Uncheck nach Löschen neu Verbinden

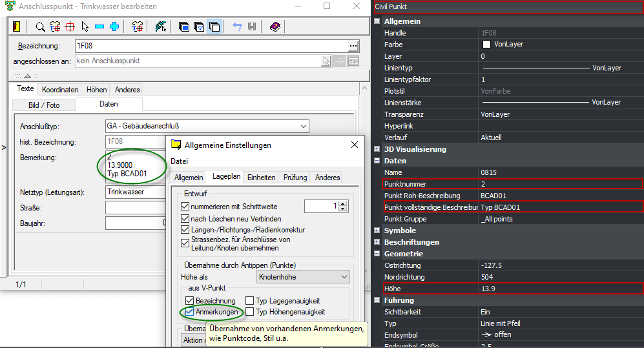point(185,218)
